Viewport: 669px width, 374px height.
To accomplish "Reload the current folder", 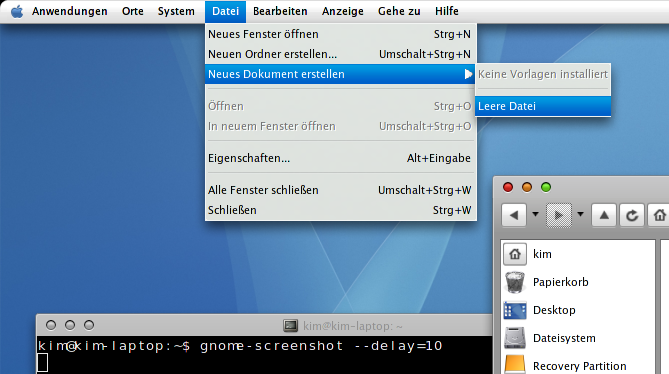I will (x=632, y=215).
